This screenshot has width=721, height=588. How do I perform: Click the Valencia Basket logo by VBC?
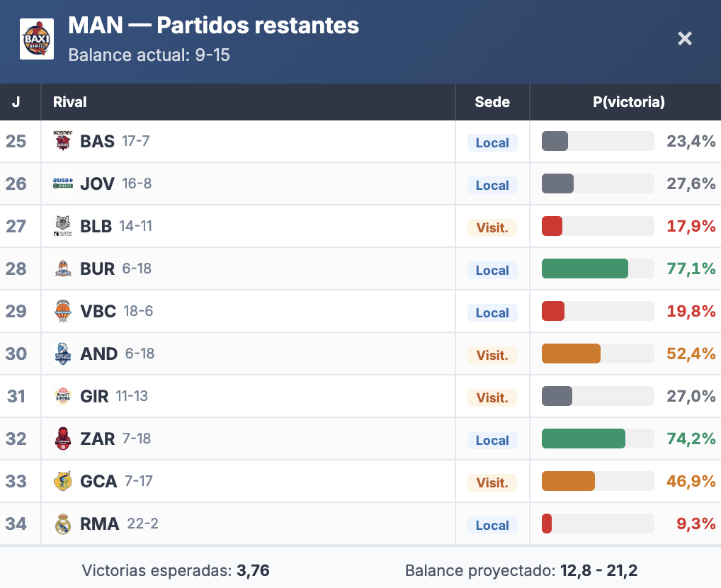(x=63, y=311)
